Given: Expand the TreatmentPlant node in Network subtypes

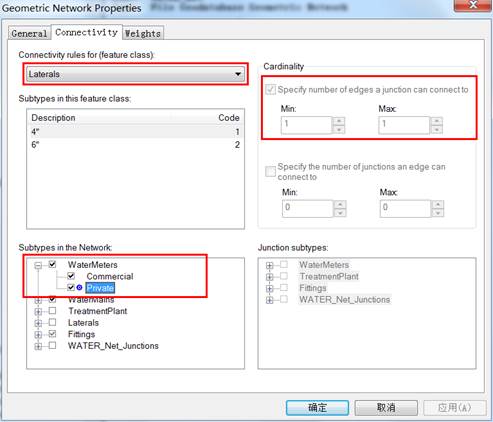Looking at the screenshot, I should [38, 312].
